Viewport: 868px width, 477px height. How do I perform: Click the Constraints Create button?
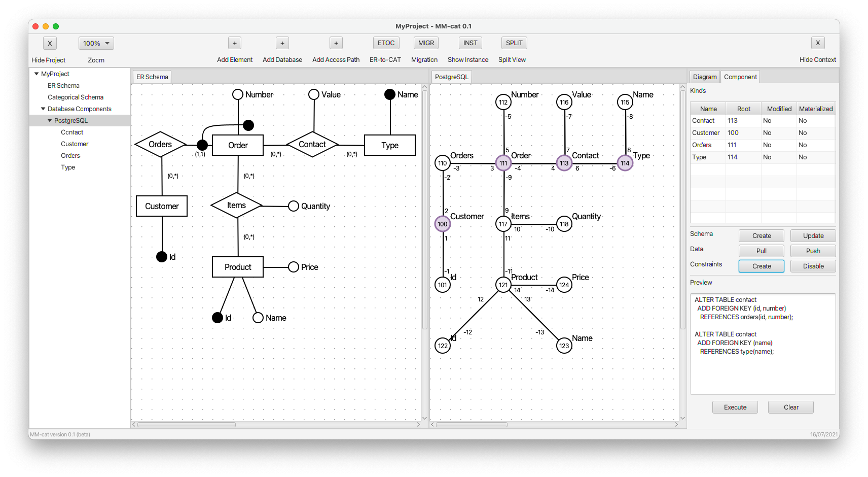coord(762,266)
